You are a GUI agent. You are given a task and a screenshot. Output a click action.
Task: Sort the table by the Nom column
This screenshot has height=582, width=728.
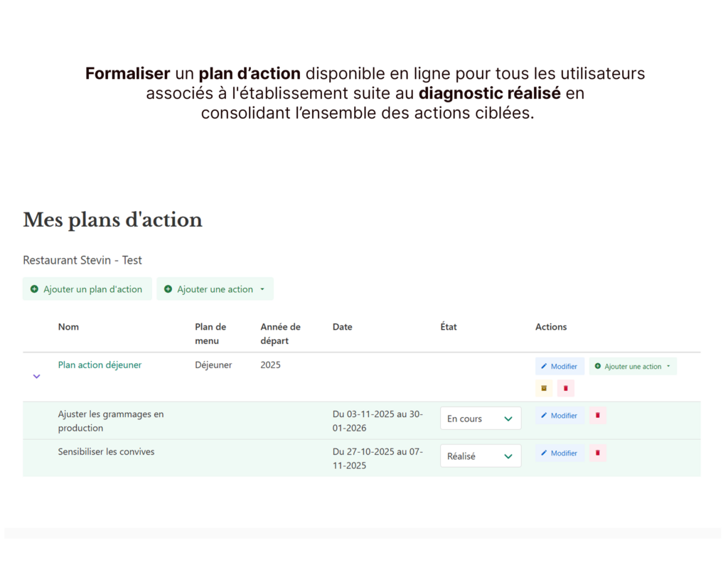pyautogui.click(x=68, y=327)
